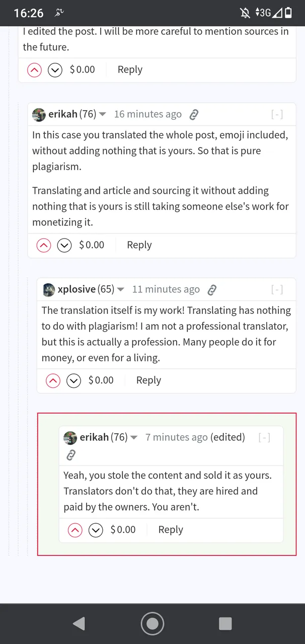Copy permalink of xplosive's comment
This screenshot has height=644, width=305.
click(x=212, y=290)
